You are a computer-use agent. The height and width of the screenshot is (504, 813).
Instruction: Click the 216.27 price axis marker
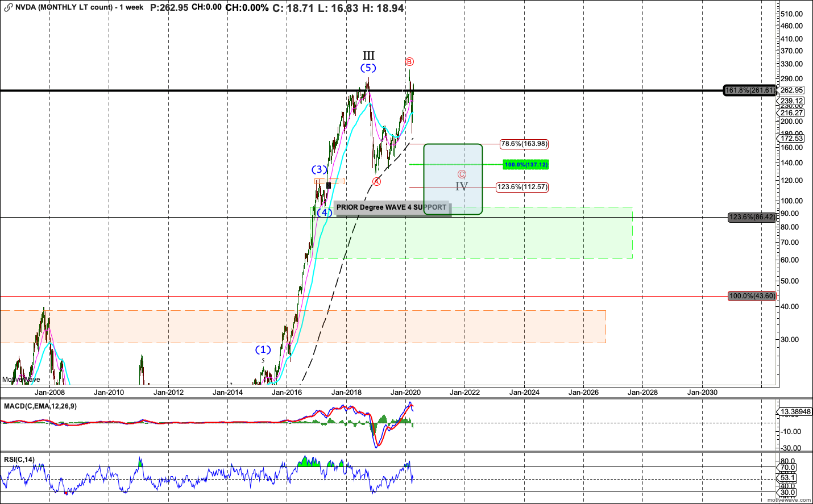pos(791,113)
